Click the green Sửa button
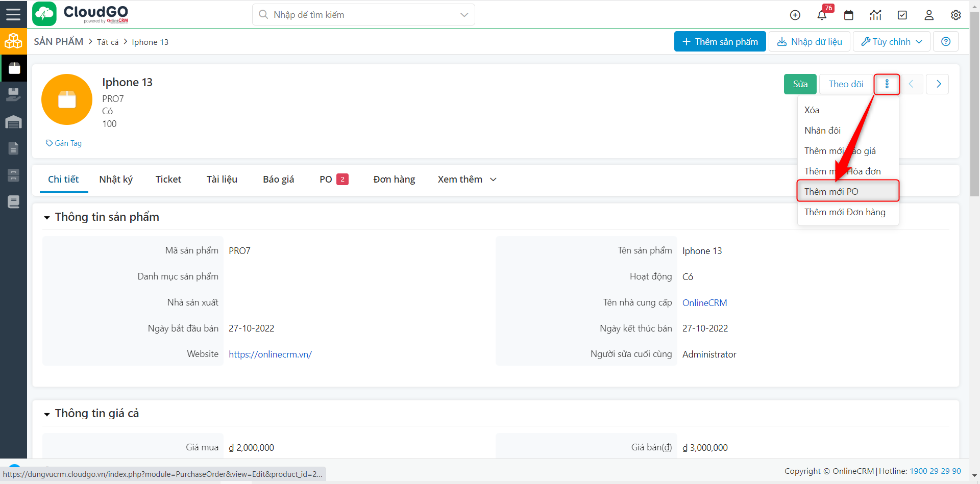 point(800,84)
